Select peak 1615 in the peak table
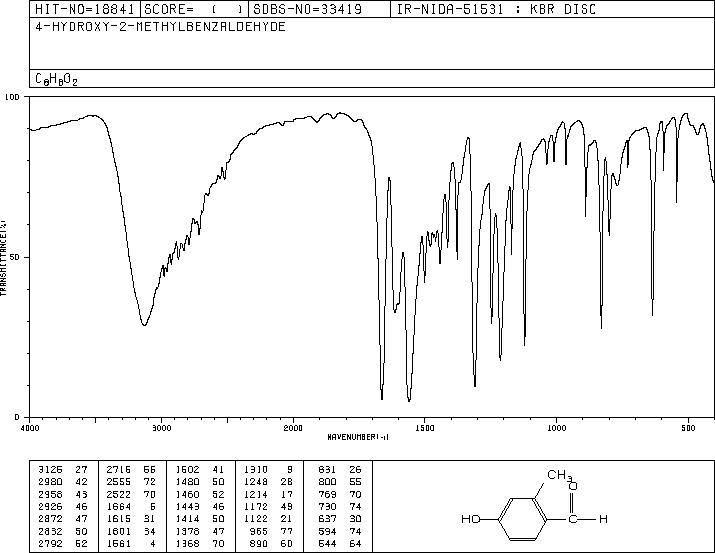The image size is (715, 553). 119,519
